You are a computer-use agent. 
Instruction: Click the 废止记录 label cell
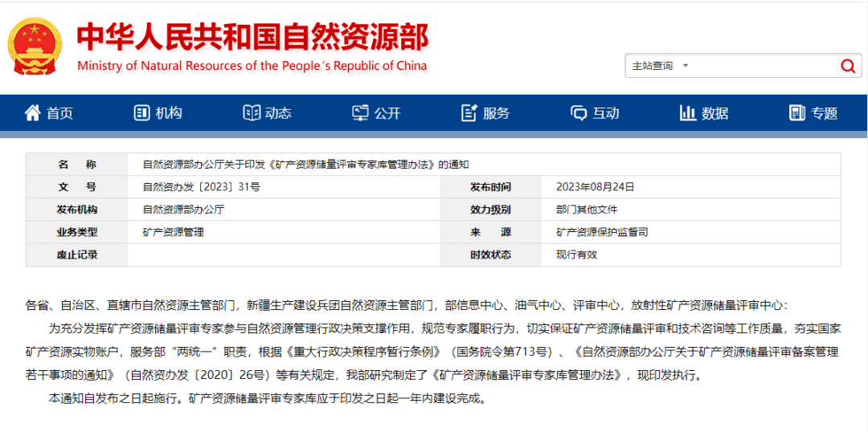77,255
